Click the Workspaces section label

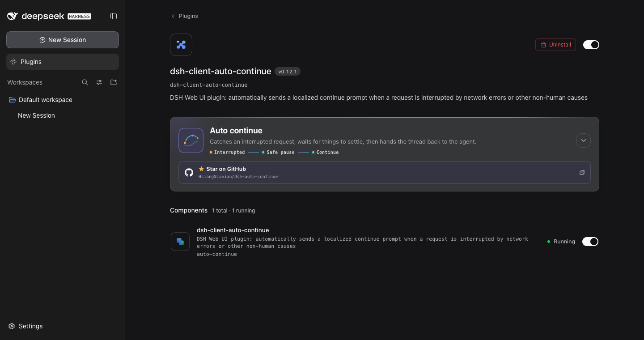point(25,82)
